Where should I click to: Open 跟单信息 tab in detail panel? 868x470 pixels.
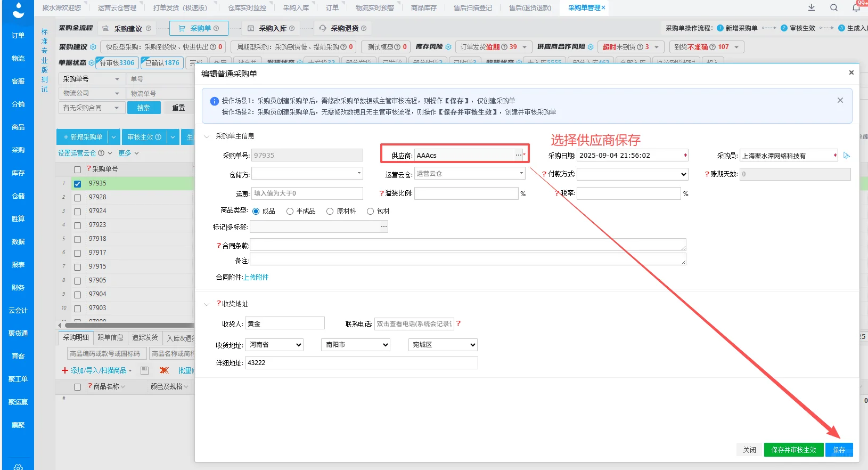110,338
